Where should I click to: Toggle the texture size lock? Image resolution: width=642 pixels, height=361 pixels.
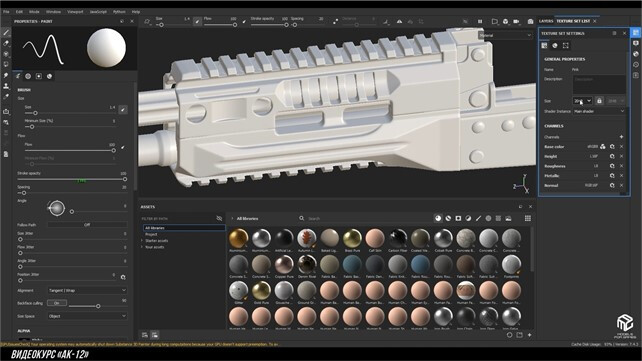(x=599, y=101)
